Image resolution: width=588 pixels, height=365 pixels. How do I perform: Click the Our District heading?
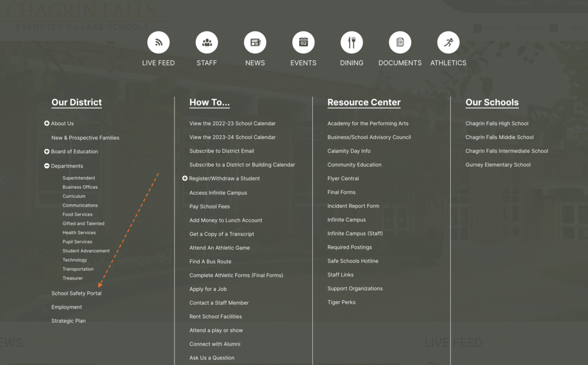pos(76,102)
